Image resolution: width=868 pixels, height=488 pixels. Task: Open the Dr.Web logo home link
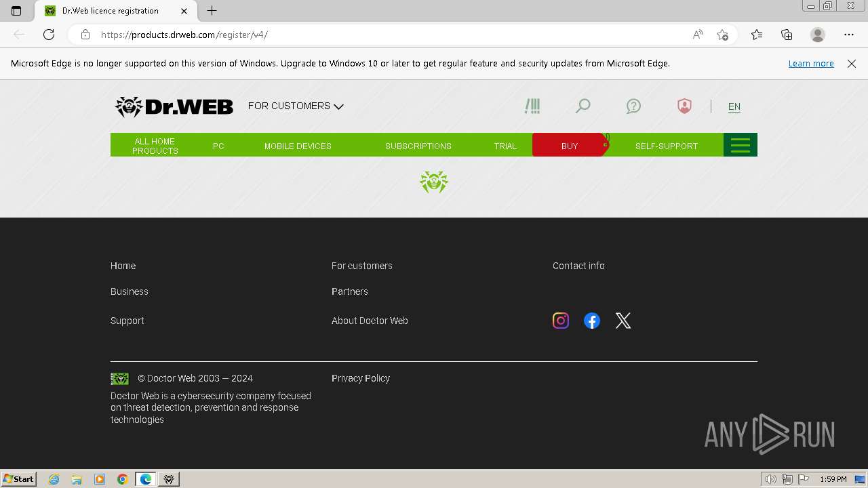point(174,106)
